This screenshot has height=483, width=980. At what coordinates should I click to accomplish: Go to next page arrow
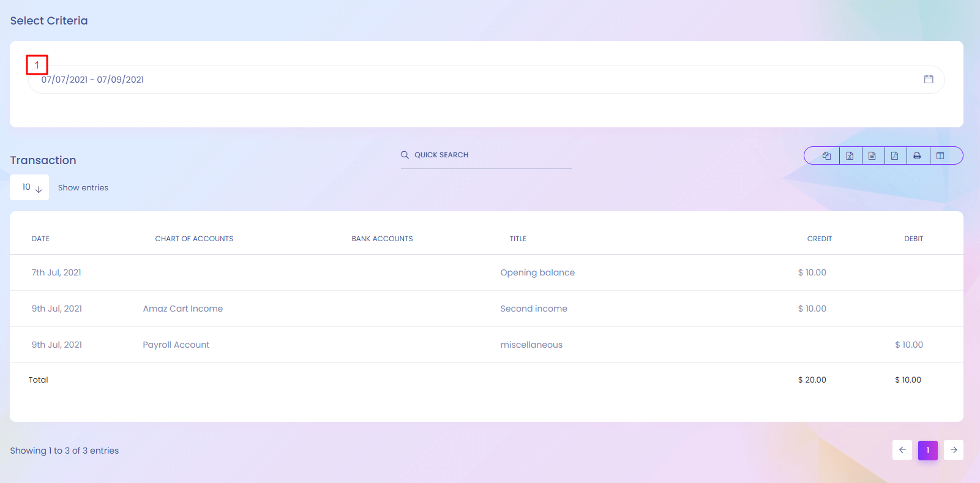pos(954,450)
